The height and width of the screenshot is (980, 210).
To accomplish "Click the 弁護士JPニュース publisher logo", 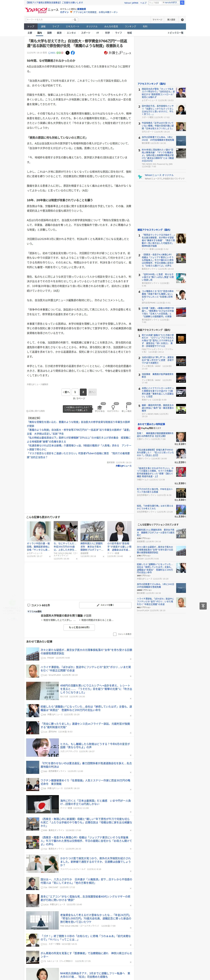I will point(117,53).
